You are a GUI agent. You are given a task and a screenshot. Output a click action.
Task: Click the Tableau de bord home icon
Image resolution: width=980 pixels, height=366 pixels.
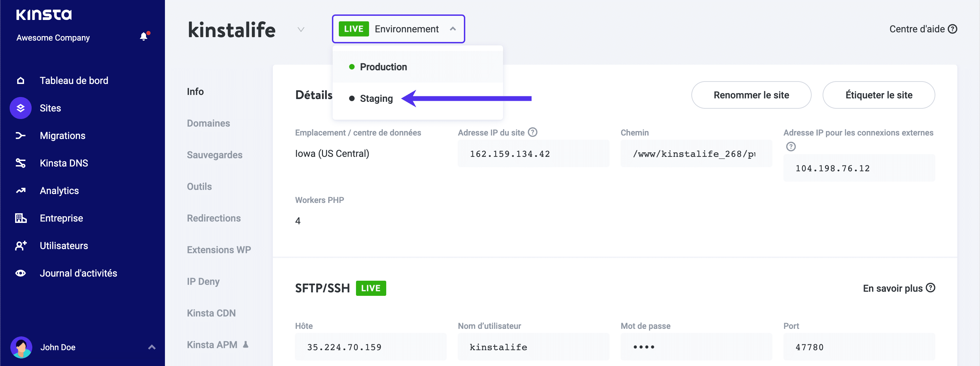click(x=21, y=80)
